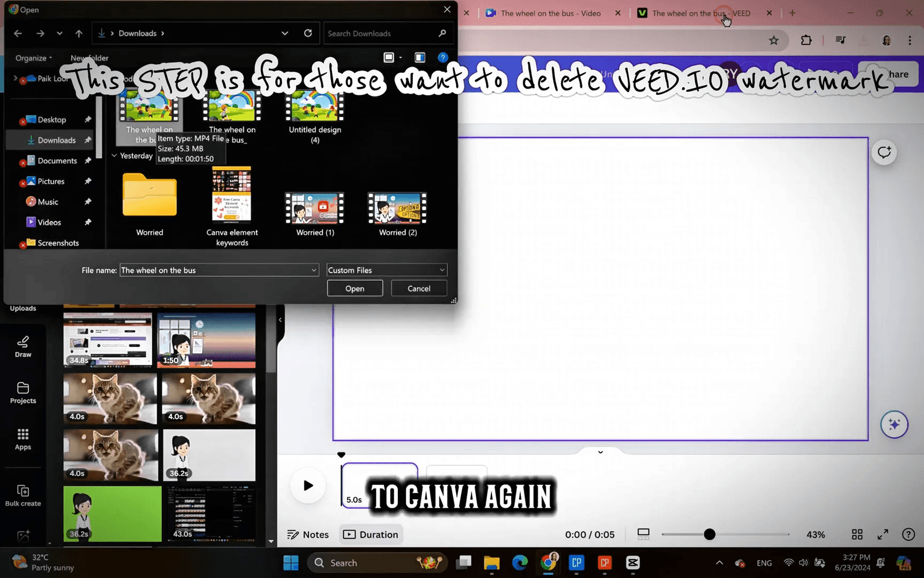This screenshot has height=578, width=924.
Task: Select the green screen 36.2s upload
Action: click(x=113, y=513)
